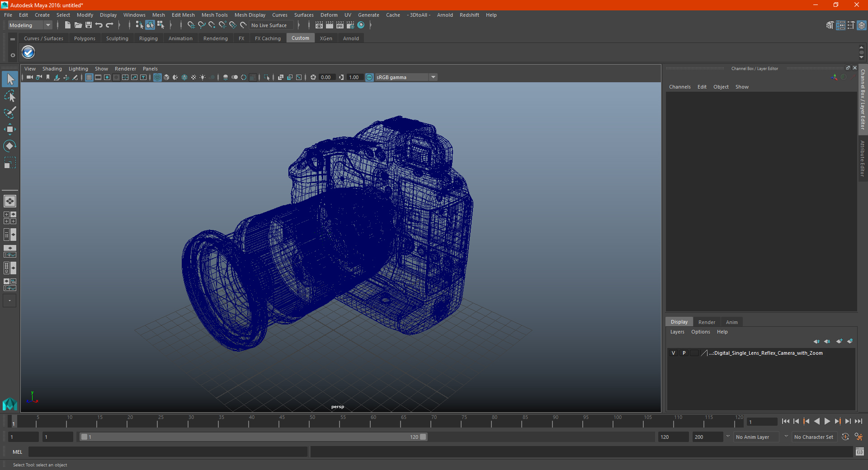The image size is (868, 470).
Task: Render the current frame
Action: (330, 25)
